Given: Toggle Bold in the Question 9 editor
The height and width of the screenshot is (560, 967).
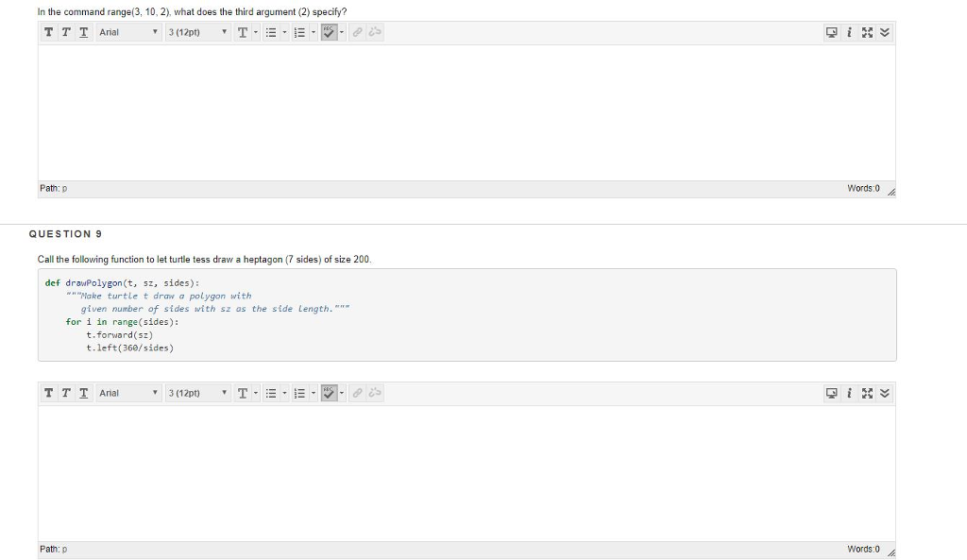Looking at the screenshot, I should coord(49,393).
